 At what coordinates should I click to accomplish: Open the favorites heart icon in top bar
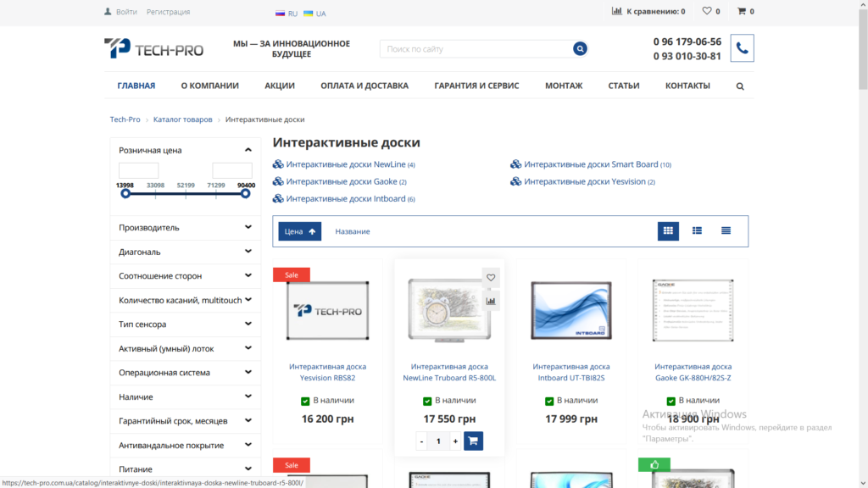(x=707, y=11)
